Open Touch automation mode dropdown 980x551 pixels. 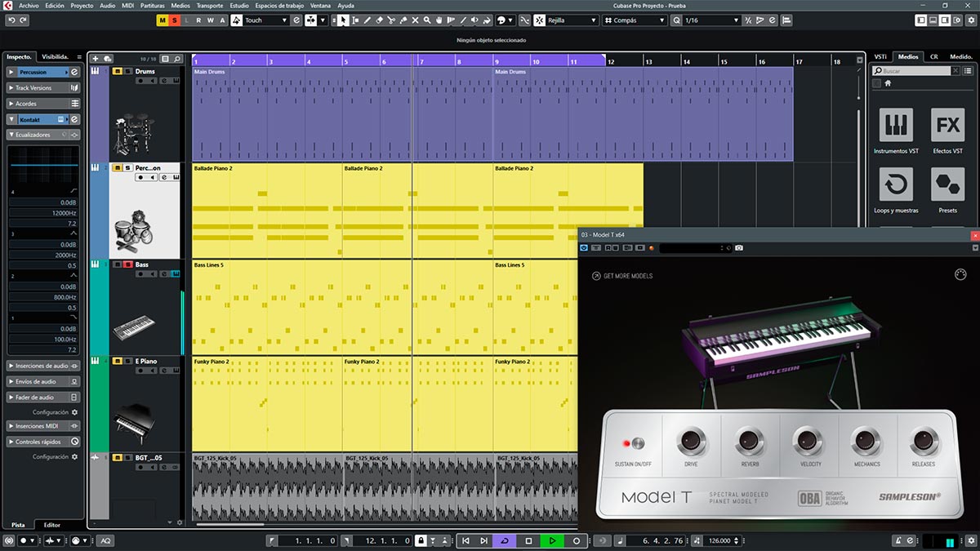tap(265, 20)
